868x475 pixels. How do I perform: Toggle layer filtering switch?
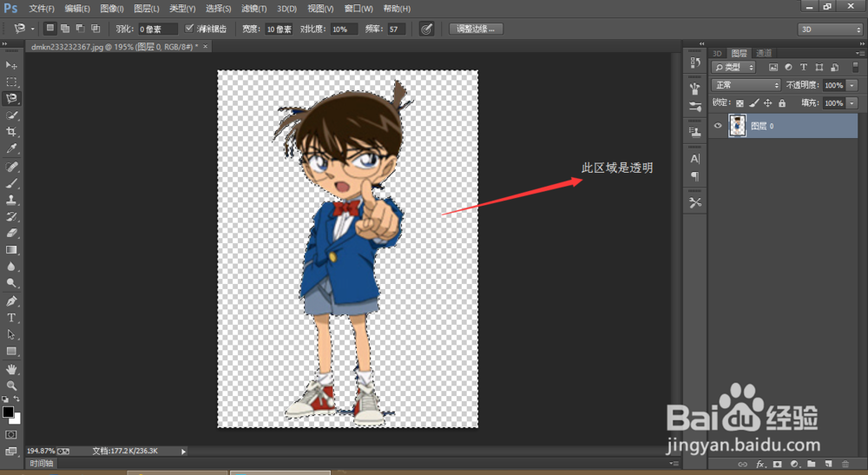pyautogui.click(x=855, y=67)
